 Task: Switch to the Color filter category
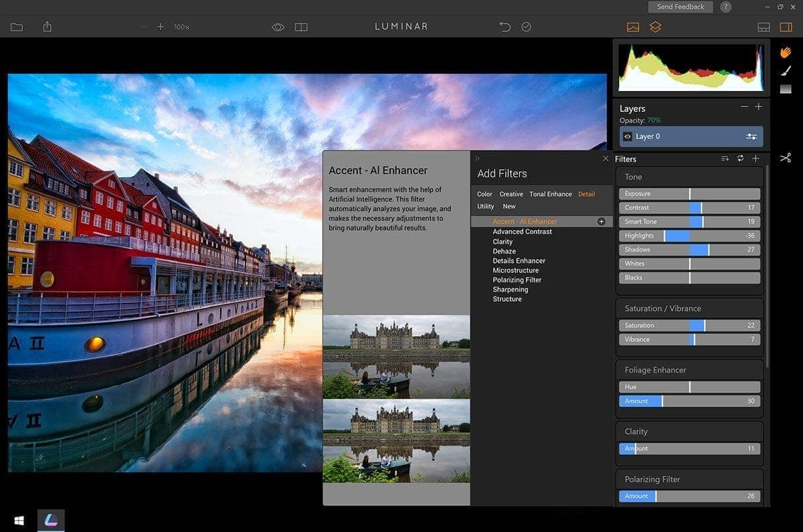[484, 194]
